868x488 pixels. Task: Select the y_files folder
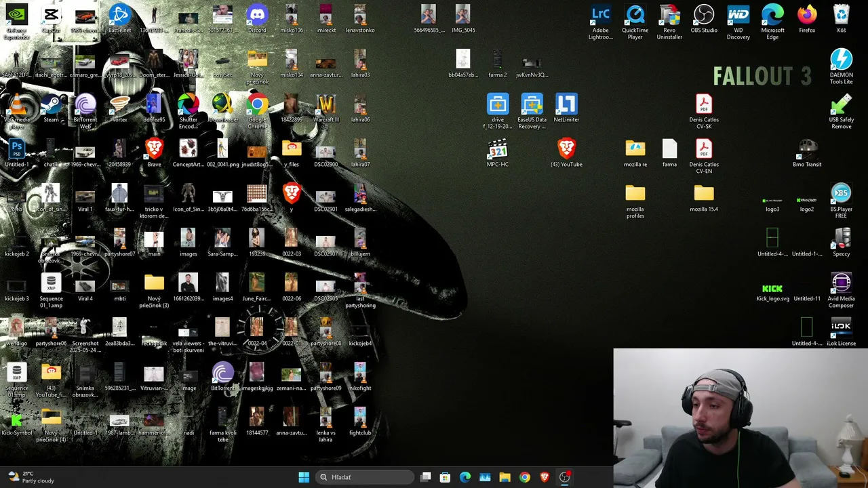click(x=292, y=153)
